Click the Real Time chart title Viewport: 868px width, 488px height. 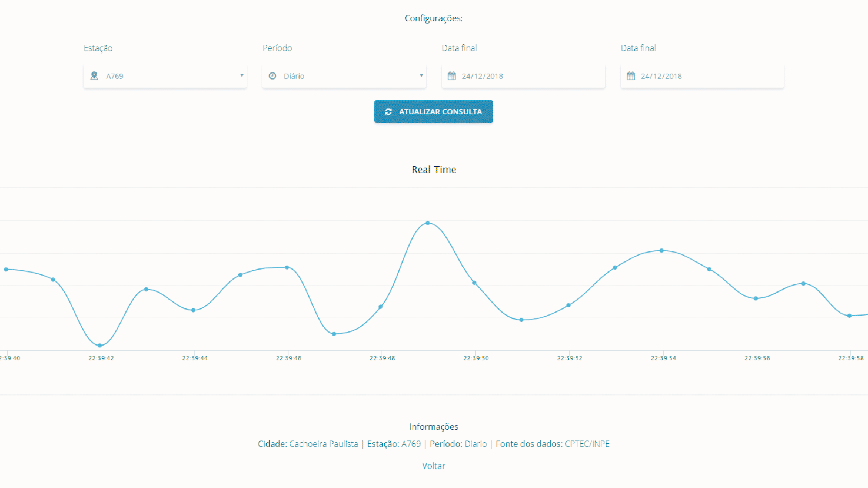(x=434, y=169)
